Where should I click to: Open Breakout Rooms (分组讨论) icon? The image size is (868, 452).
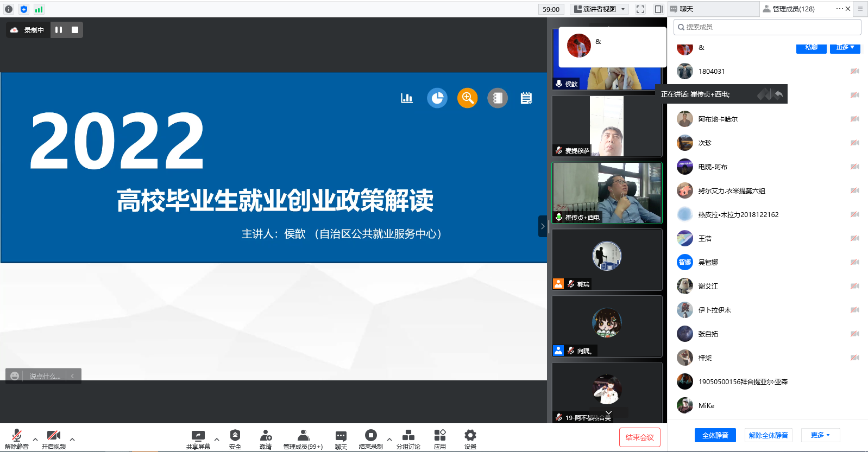408,436
